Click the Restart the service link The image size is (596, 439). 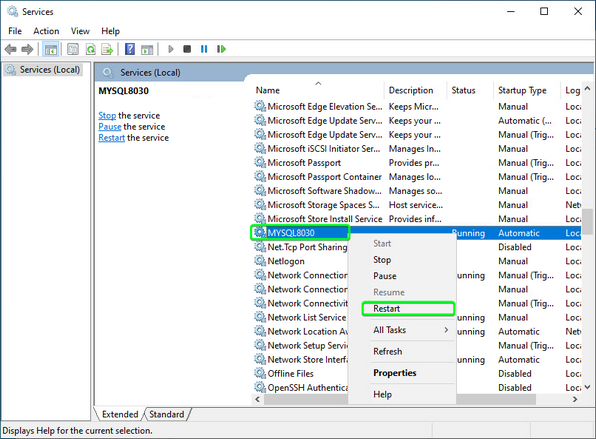tap(112, 138)
